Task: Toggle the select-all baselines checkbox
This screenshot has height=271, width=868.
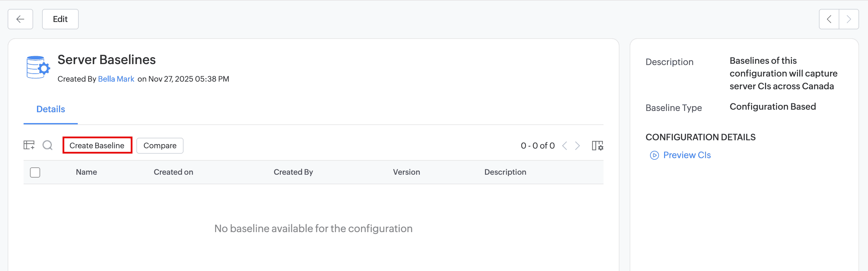Action: point(35,172)
